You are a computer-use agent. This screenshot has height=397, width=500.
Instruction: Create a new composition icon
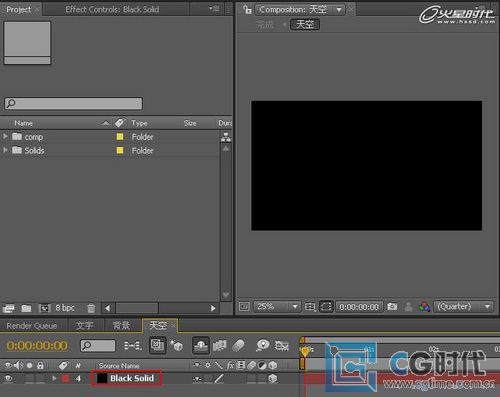point(44,308)
